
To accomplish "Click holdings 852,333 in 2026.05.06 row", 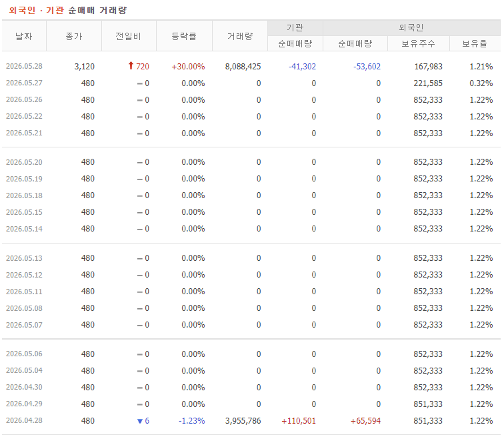I will click(428, 354).
